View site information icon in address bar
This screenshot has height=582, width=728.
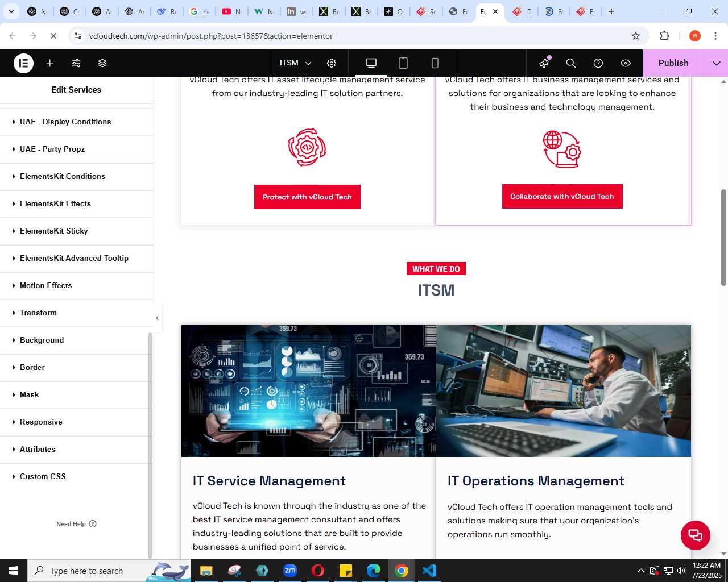[78, 36]
